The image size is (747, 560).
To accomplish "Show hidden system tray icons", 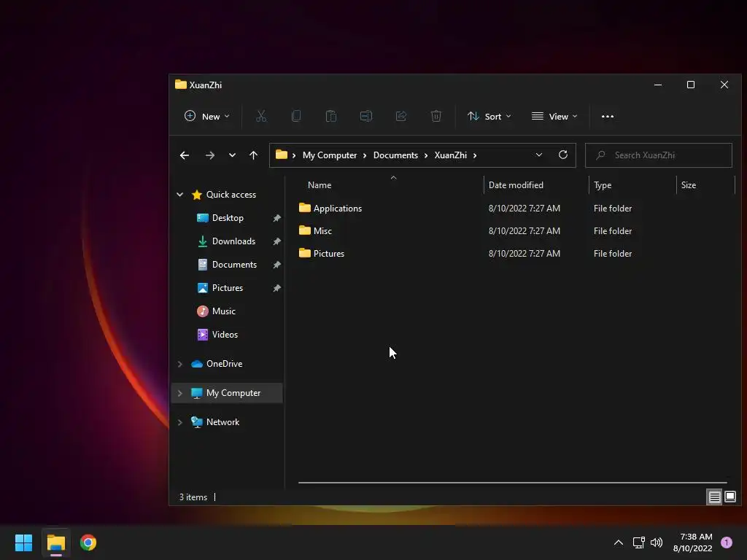I will pos(619,542).
